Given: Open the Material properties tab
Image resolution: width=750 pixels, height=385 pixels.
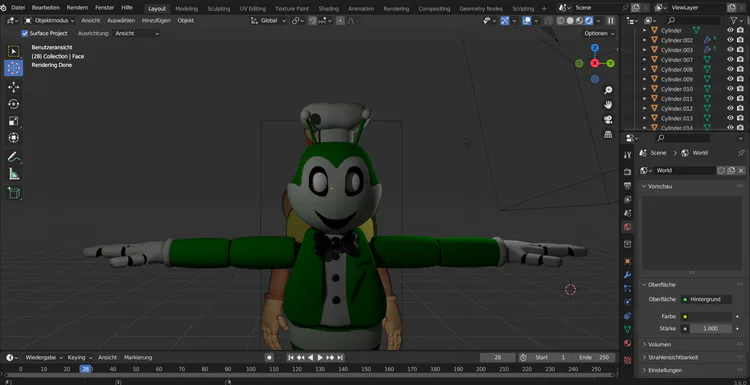Looking at the screenshot, I should [628, 343].
